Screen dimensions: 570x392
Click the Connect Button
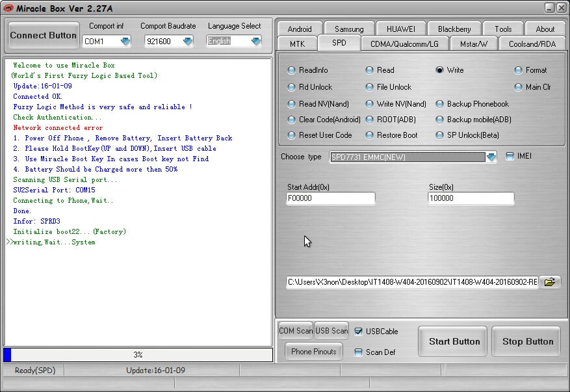44,35
